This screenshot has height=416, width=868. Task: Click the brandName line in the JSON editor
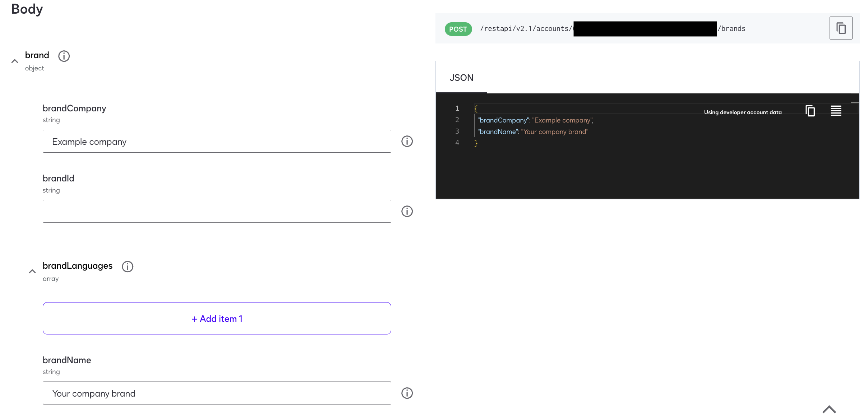tap(532, 132)
